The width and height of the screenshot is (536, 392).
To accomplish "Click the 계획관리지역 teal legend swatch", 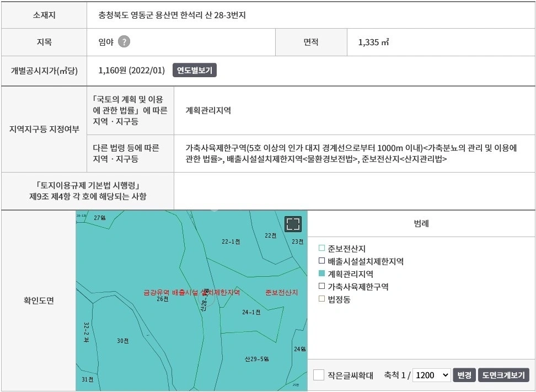I will 321,273.
